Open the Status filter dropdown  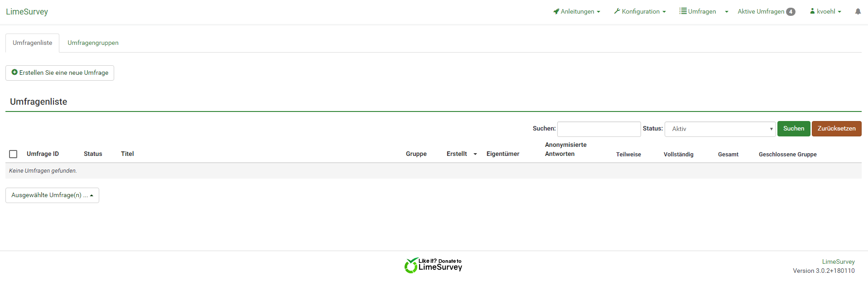coord(720,129)
